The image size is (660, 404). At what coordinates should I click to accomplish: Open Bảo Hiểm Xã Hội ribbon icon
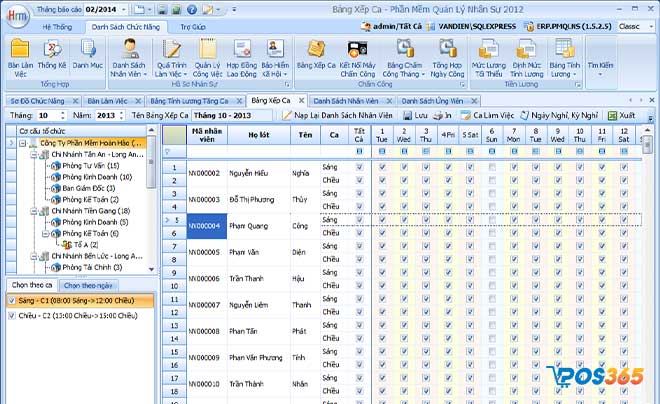pyautogui.click(x=275, y=58)
